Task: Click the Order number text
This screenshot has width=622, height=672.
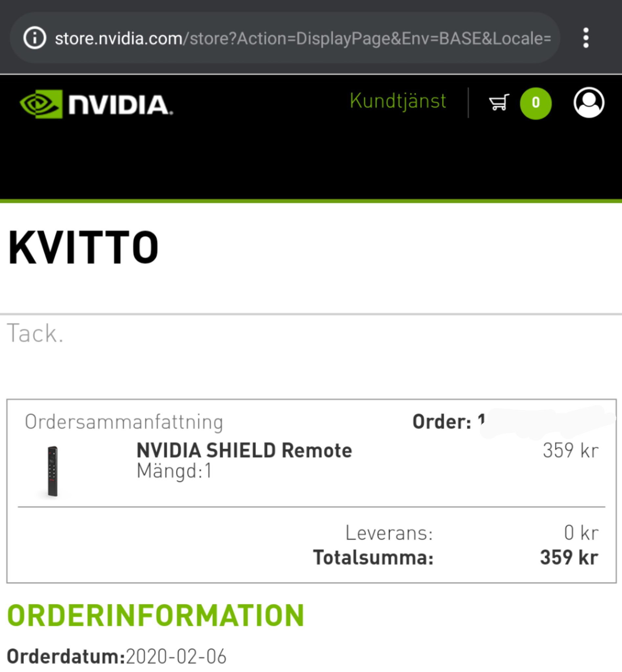Action: [x=448, y=421]
